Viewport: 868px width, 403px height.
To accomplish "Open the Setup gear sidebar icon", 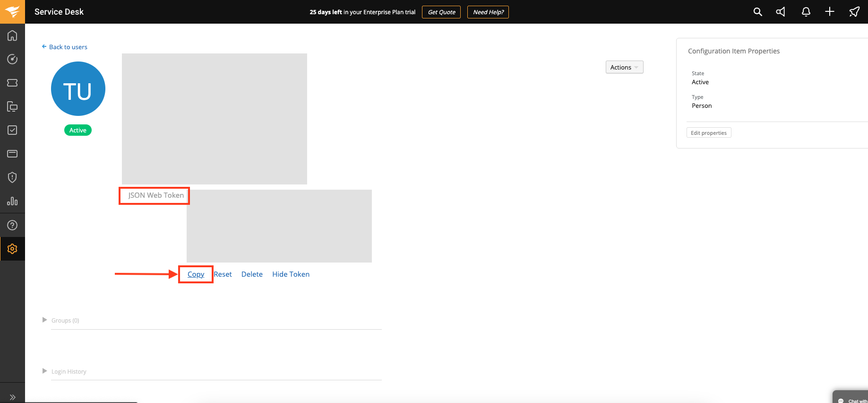I will click(x=12, y=249).
